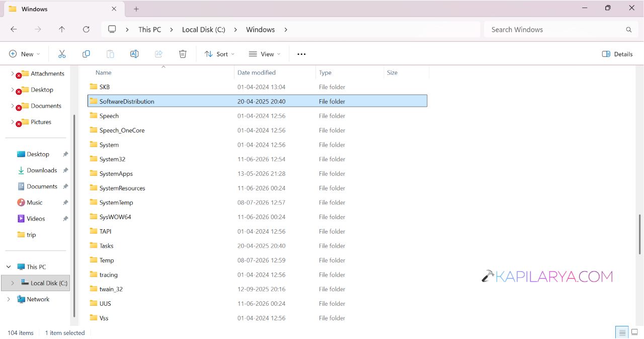Click the Music icon in Quick access
Viewport: 644px width, 339px height.
(21, 202)
